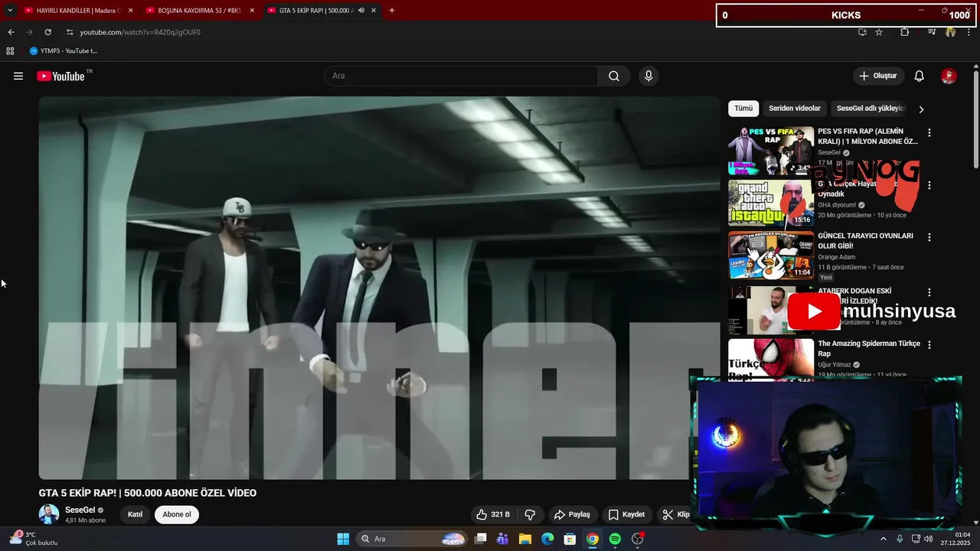980x551 pixels.
Task: Open Microsoft Store from taskbar
Action: pos(570,539)
